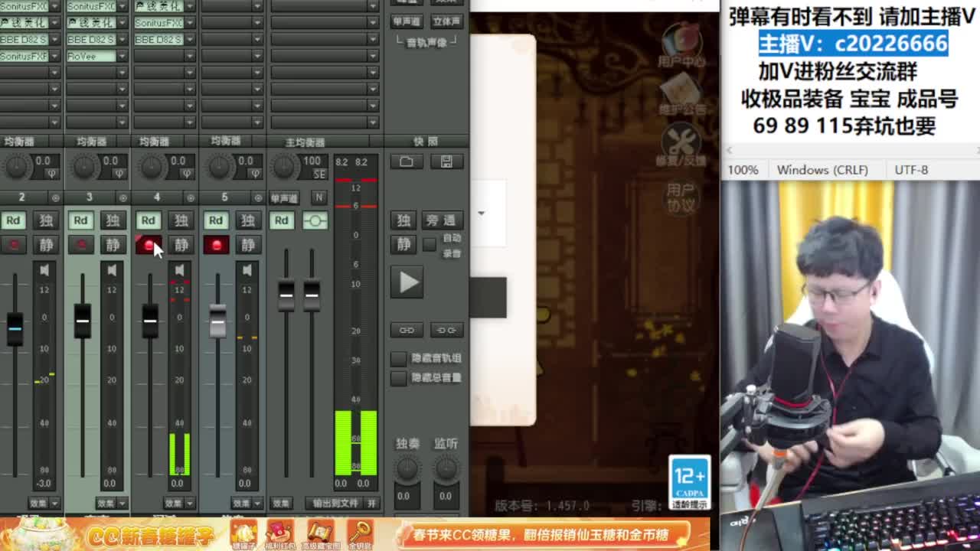Click the floppy save snapshot icon
The width and height of the screenshot is (980, 551).
[446, 161]
